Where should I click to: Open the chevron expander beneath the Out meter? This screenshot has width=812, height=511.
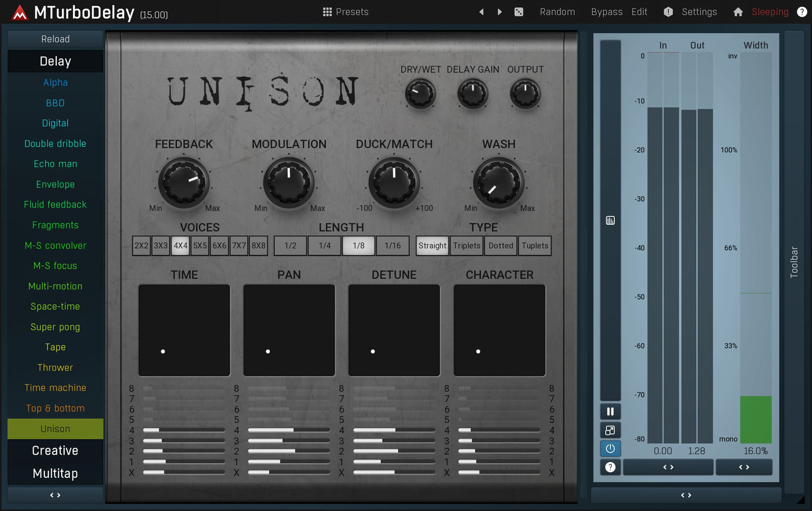tap(668, 467)
